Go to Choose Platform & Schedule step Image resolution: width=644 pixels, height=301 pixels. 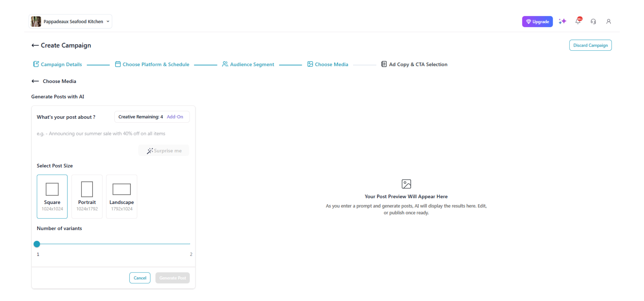coord(152,64)
